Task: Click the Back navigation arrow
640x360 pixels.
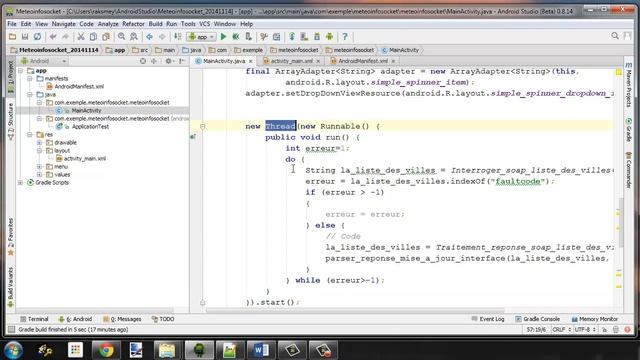Action: (149, 37)
